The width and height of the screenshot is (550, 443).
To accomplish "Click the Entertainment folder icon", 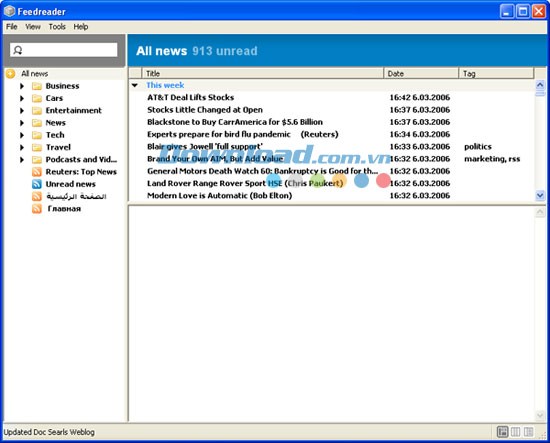I will (x=37, y=110).
